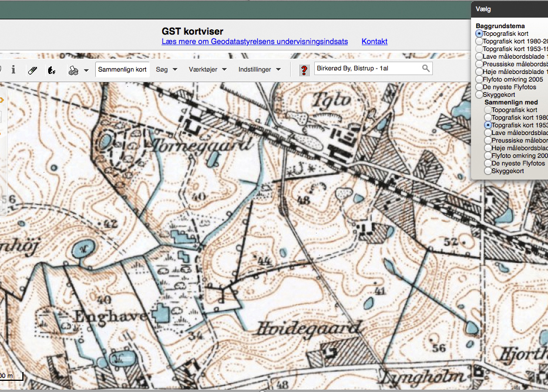This screenshot has height=392, width=548.
Task: Choose Flyfoto omkring 2005 as Baggrundstema
Action: [x=479, y=79]
